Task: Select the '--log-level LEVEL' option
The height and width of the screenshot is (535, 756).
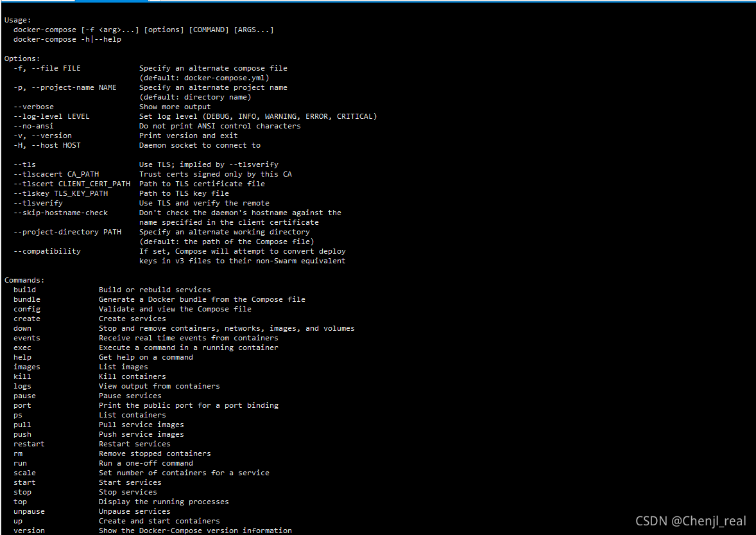Action: click(x=51, y=117)
